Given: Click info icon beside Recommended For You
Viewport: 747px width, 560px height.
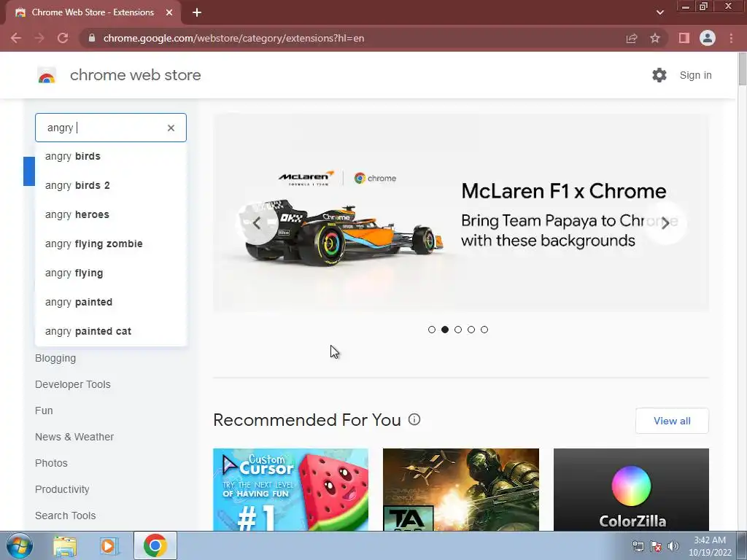Looking at the screenshot, I should click(x=414, y=419).
